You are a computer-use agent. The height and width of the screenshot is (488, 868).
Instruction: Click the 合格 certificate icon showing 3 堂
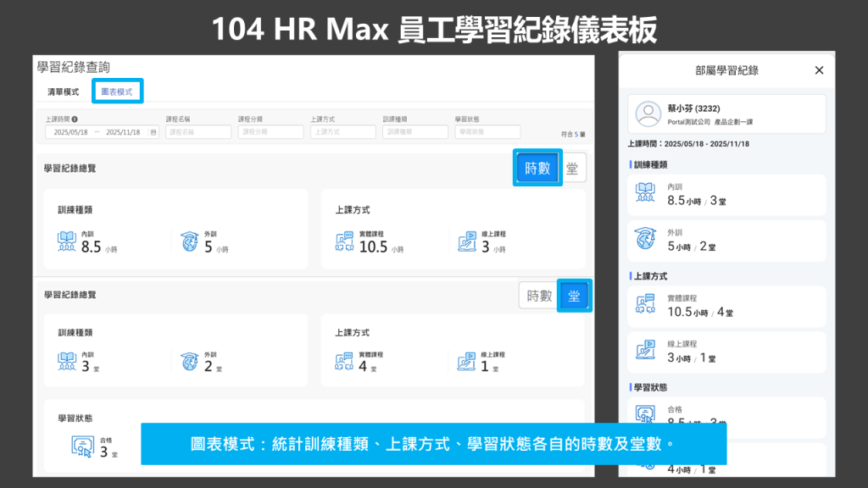[x=83, y=447]
